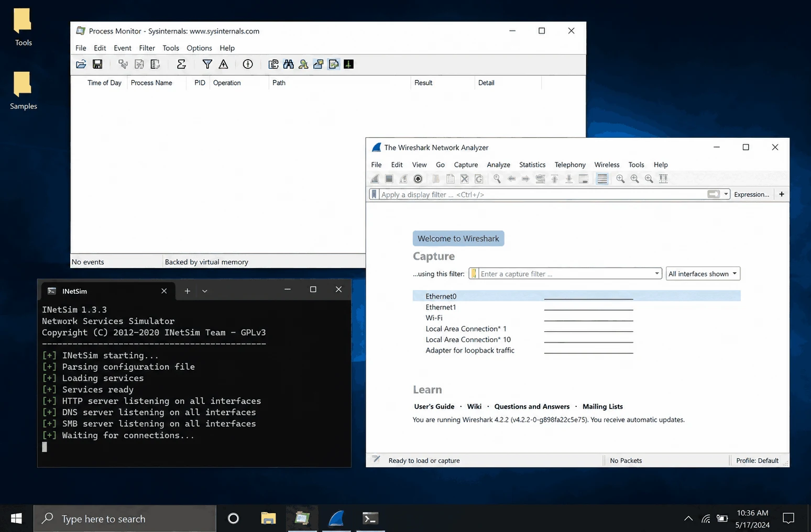Click the Enter a capture filter field
The image size is (811, 532).
tap(566, 273)
